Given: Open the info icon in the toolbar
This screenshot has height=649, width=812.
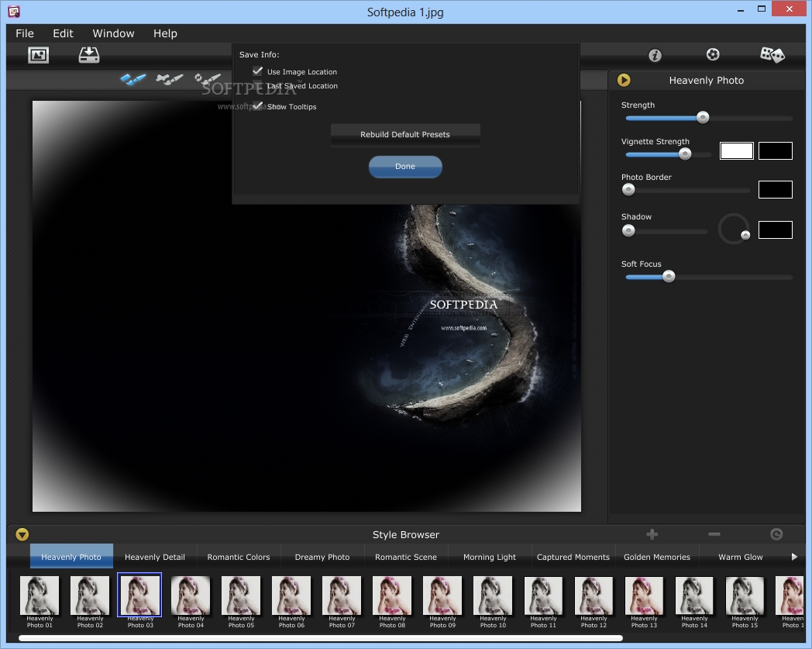Looking at the screenshot, I should pyautogui.click(x=655, y=55).
